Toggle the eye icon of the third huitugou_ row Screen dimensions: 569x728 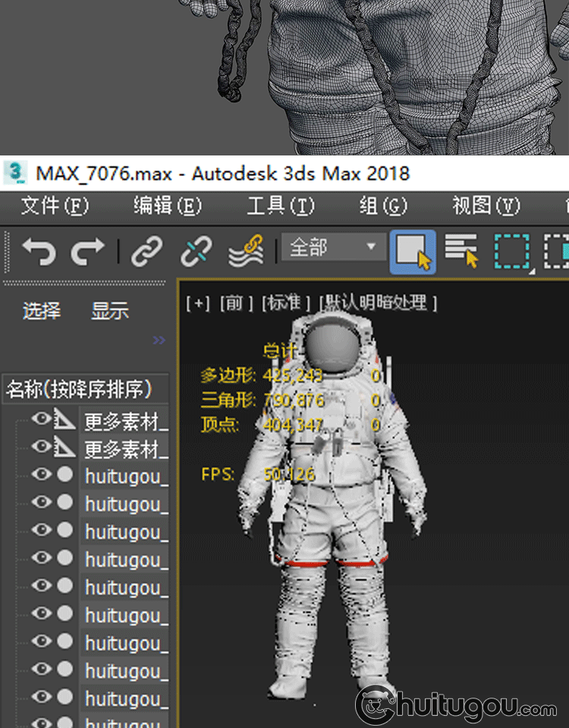41,530
